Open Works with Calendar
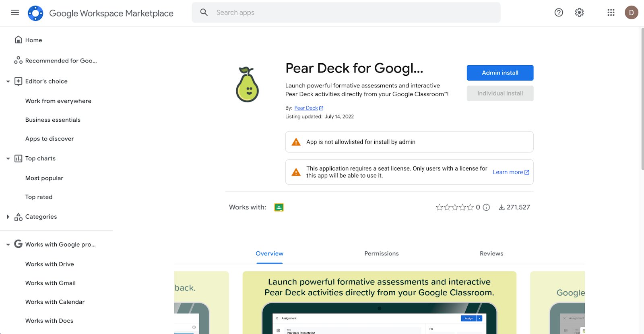Image resolution: width=644 pixels, height=334 pixels. coord(55,302)
